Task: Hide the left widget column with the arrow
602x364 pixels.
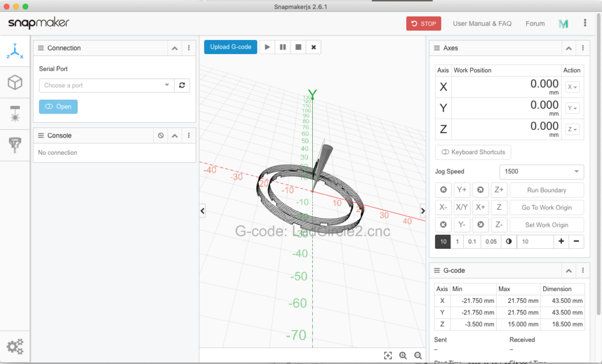Action: 203,211
